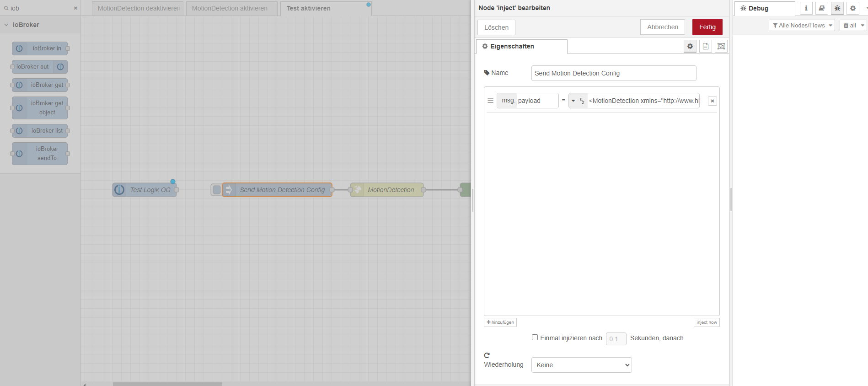Open the configuration nodes gear icon
The image size is (868, 386).
tap(853, 8)
